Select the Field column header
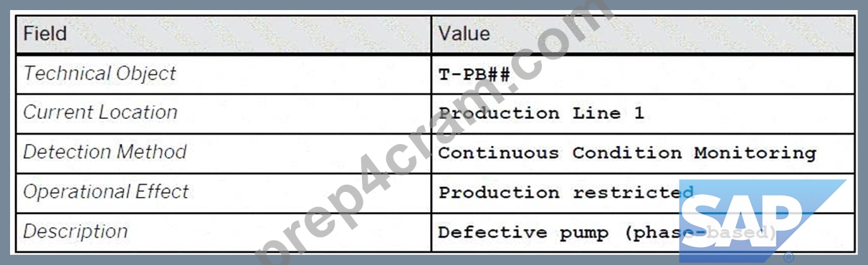 pyautogui.click(x=45, y=34)
